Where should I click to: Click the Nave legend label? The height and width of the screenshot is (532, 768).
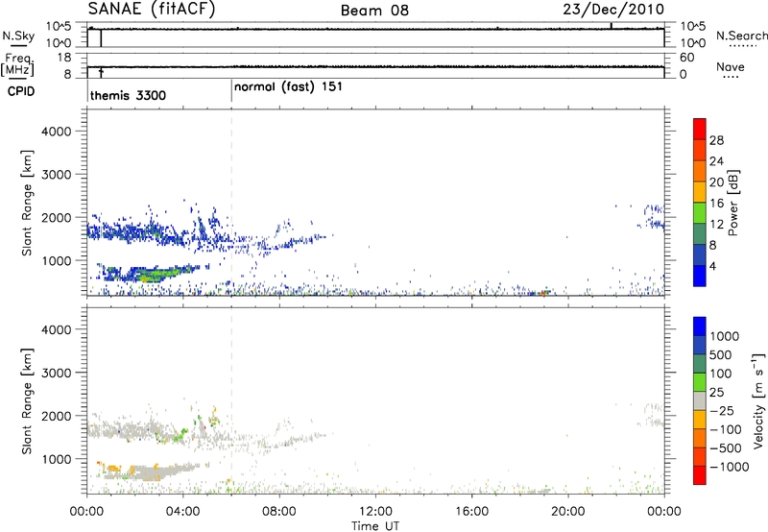(x=731, y=66)
